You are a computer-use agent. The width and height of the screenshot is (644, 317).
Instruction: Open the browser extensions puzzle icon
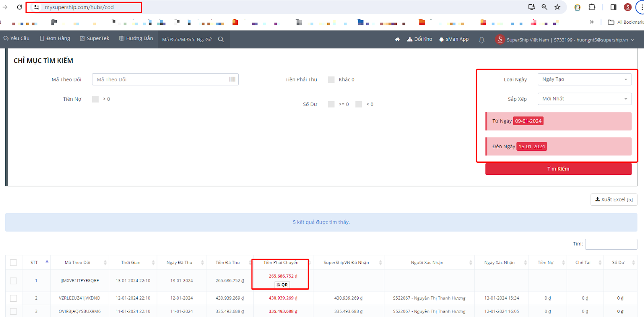592,7
